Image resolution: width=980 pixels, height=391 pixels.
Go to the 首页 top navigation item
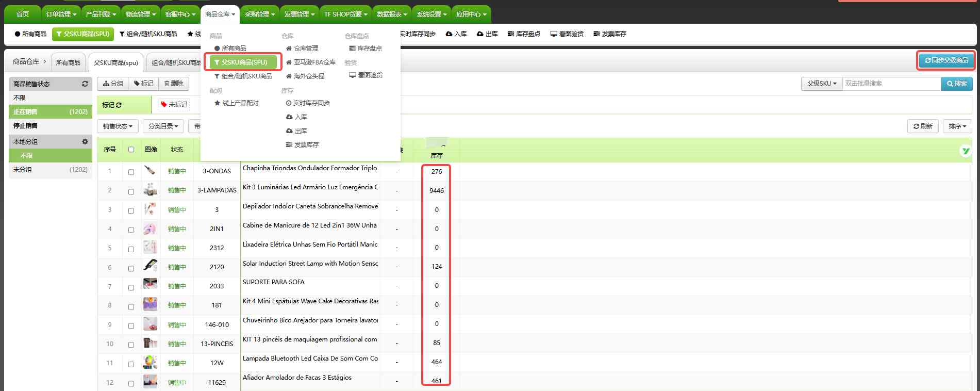(x=23, y=14)
